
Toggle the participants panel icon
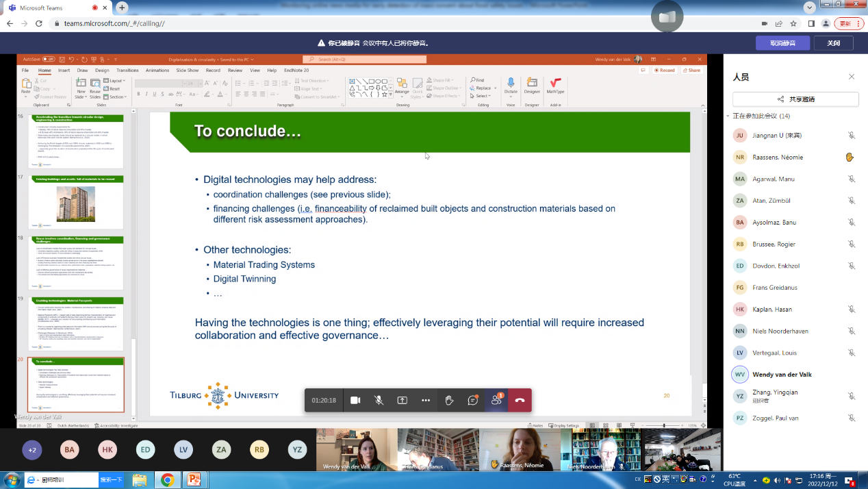pos(496,401)
